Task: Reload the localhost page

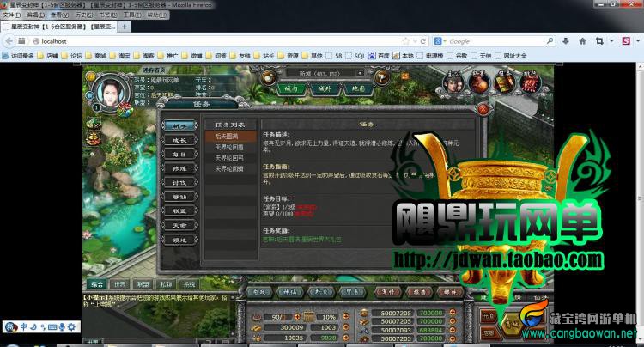Action: (423, 41)
